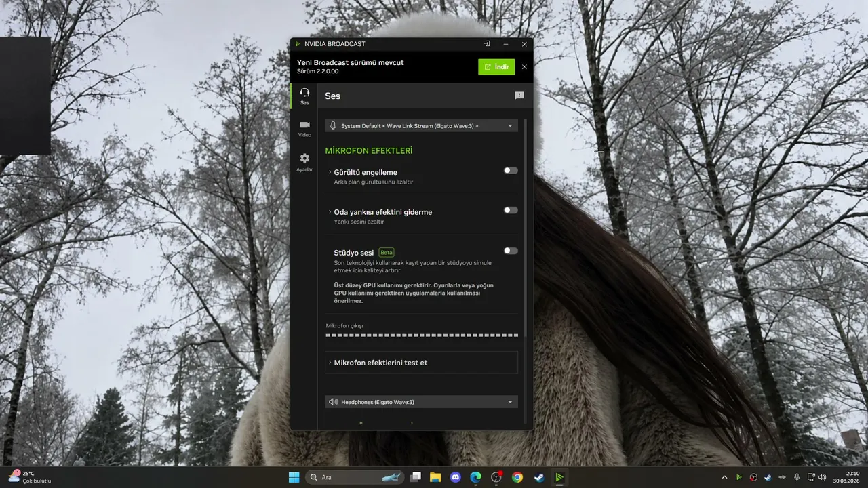Click the Sürüm 2.2.0.00 version text
This screenshot has height=488, width=868.
coord(318,71)
